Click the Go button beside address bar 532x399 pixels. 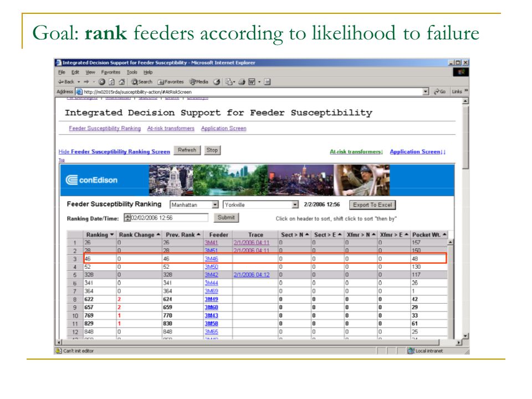tap(439, 91)
